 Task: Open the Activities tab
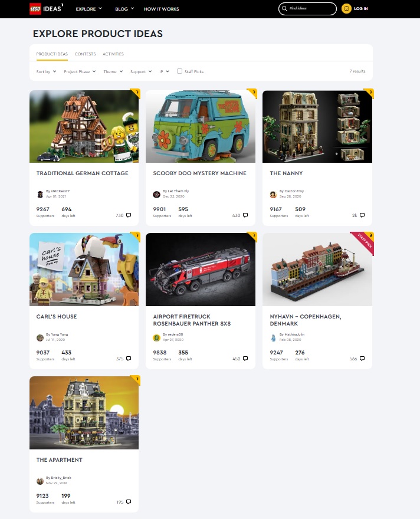[113, 54]
